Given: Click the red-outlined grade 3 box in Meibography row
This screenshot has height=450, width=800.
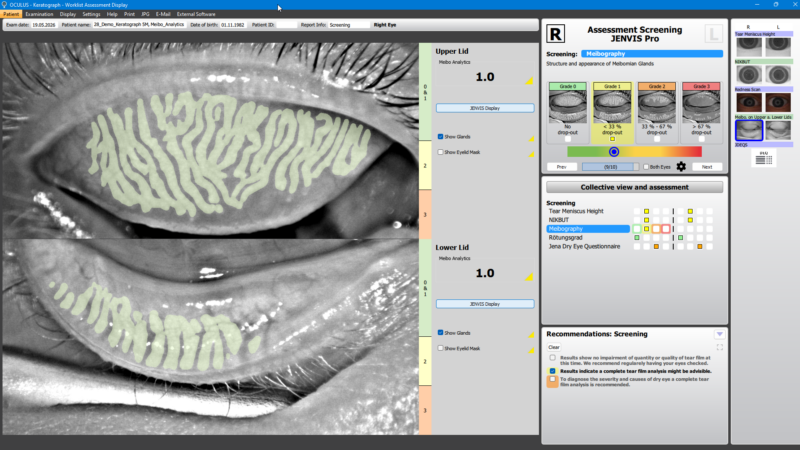Looking at the screenshot, I should tap(666, 229).
